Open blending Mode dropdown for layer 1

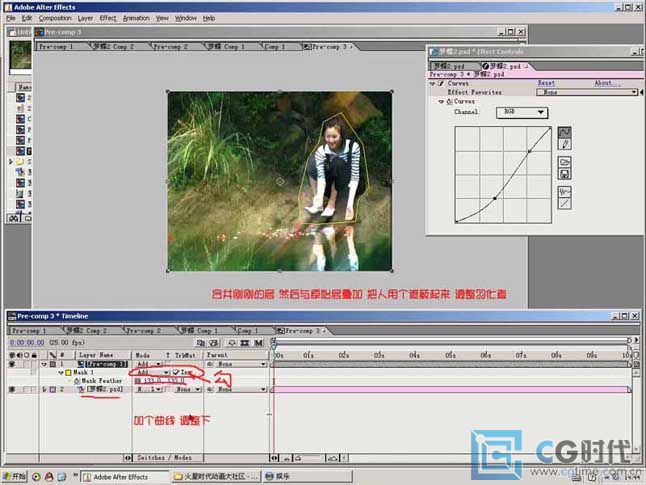(148, 364)
